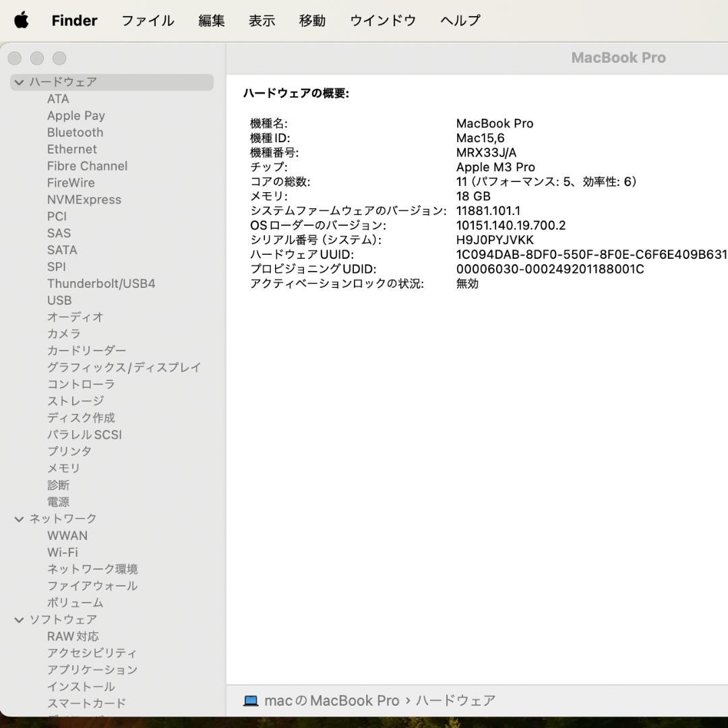
Task: Select スマートカード in the sidebar
Action: [86, 703]
